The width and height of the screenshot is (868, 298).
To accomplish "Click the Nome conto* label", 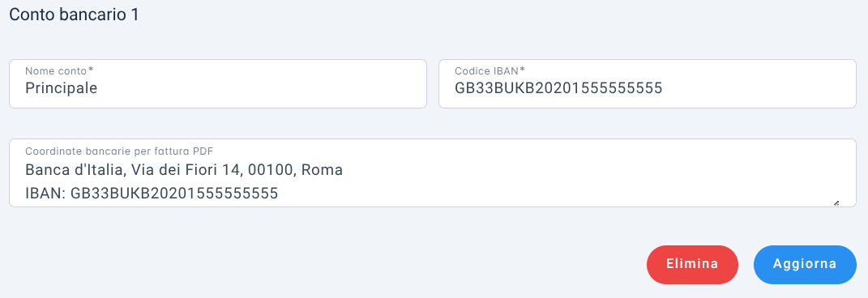I will [x=60, y=70].
